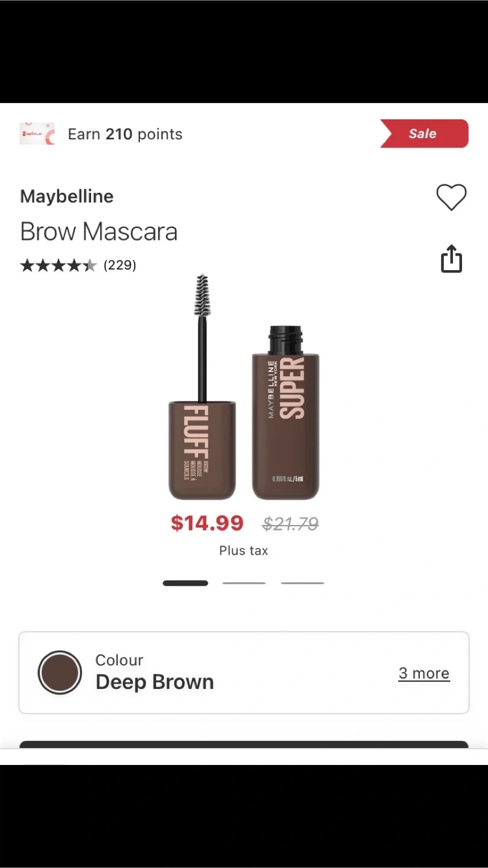Viewport: 488px width, 868px height.
Task: Click the Brow Mascara product title
Action: 99,231
